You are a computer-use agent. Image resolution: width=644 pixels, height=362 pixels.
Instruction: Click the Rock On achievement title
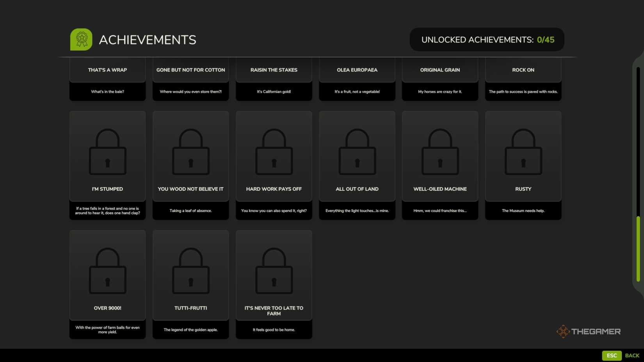coord(523,70)
